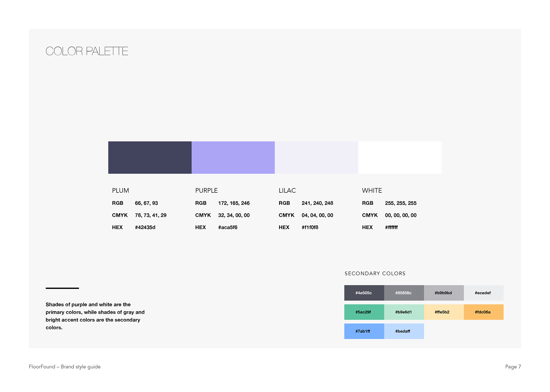
Task: Click the WHITE color name
Action: click(372, 190)
